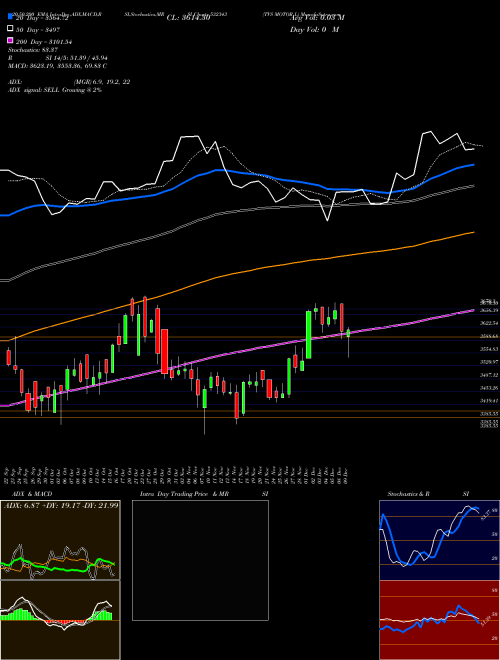Image resolution: width=500 pixels, height=660 pixels.
Task: Click the 3497.12 price axis label
Action: (x=489, y=375)
